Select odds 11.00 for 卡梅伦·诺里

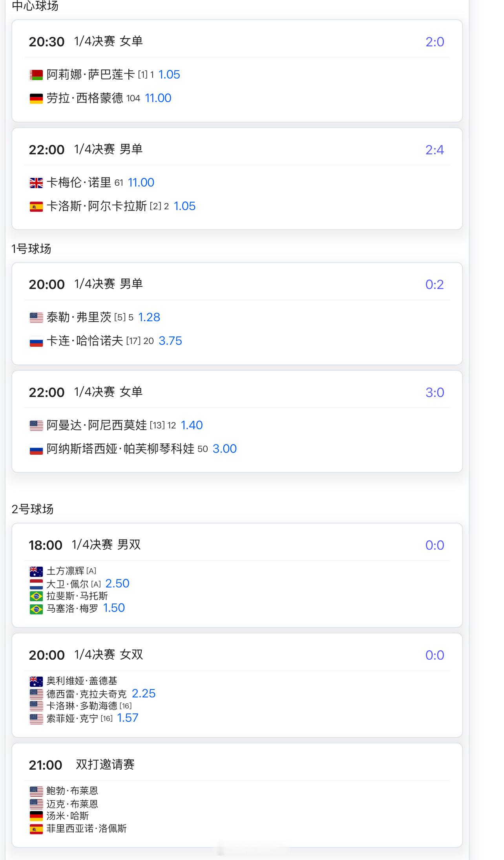point(141,183)
